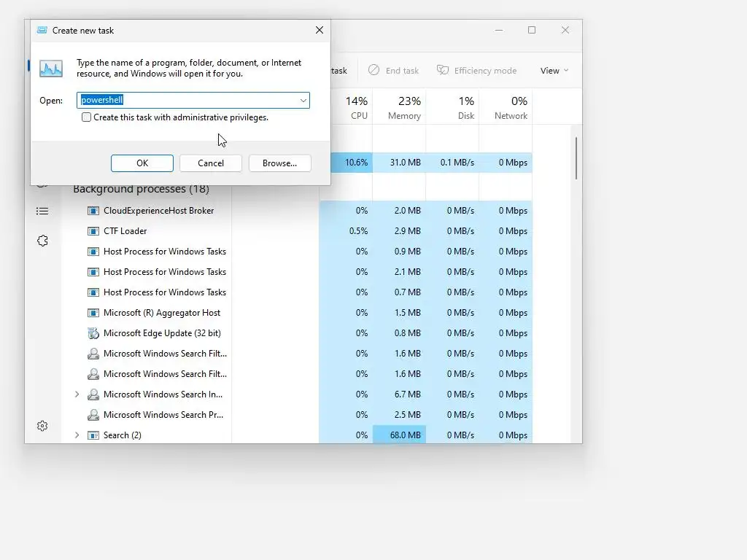747x560 pixels.
Task: Click the performance graph icon in dialog
Action: click(x=51, y=69)
